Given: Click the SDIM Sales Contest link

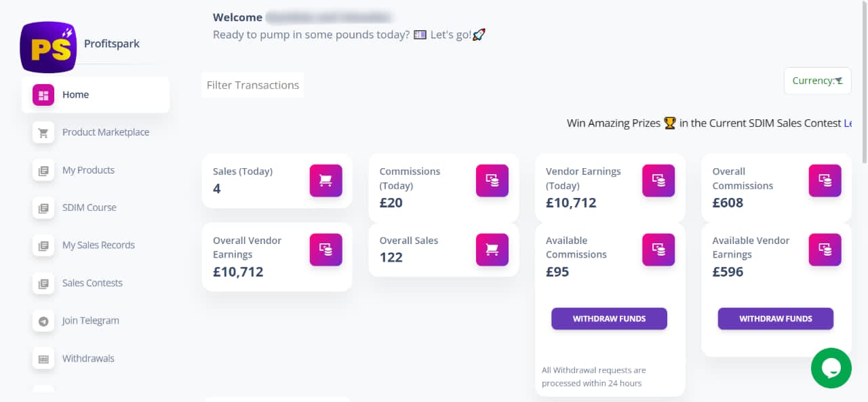Looking at the screenshot, I should pos(847,123).
